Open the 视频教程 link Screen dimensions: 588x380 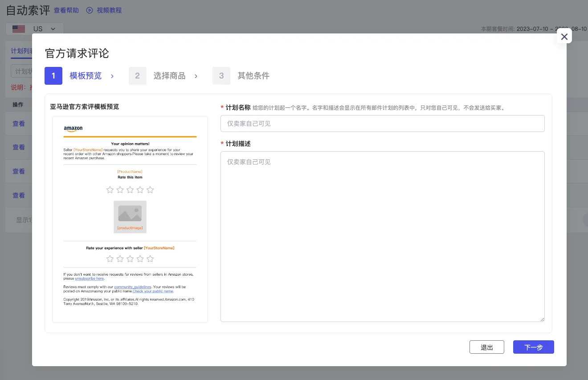tap(109, 10)
